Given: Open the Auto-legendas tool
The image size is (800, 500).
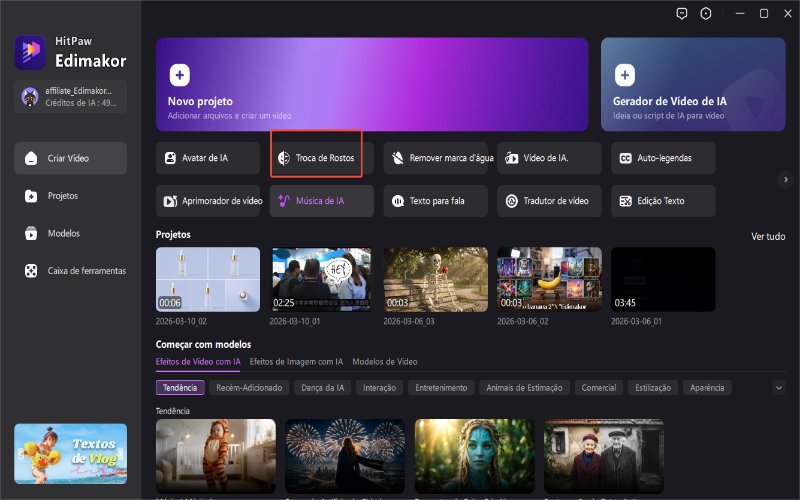Looking at the screenshot, I should coord(663,158).
